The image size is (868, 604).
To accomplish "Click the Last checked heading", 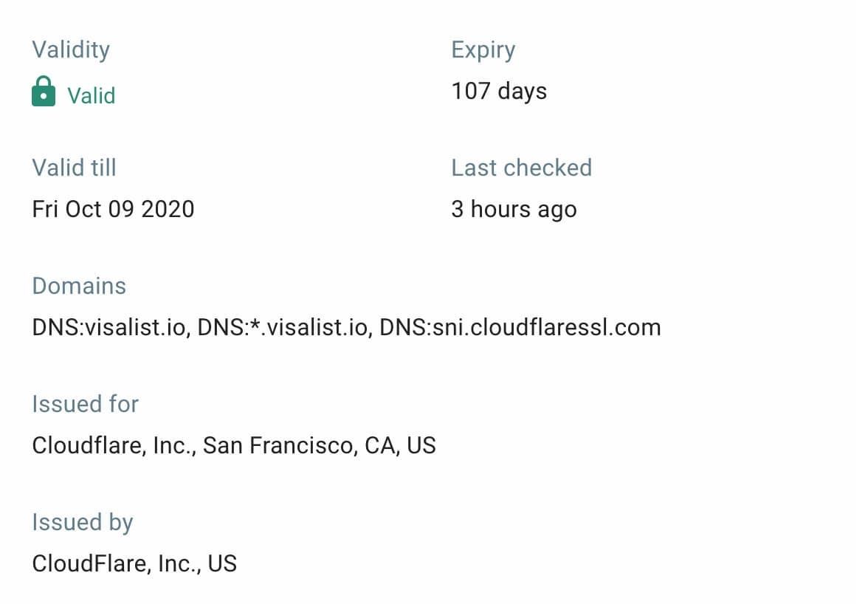I will [x=521, y=168].
